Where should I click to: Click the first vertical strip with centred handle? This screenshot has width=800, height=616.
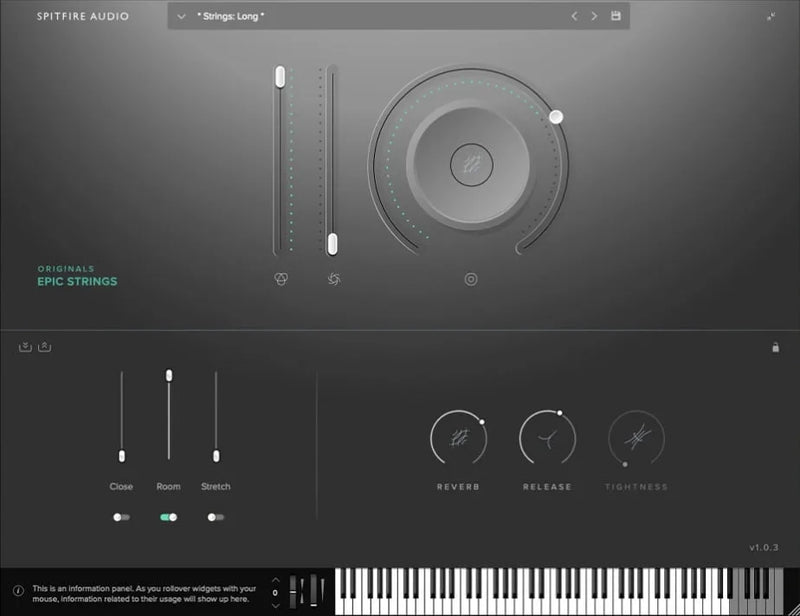(293, 592)
